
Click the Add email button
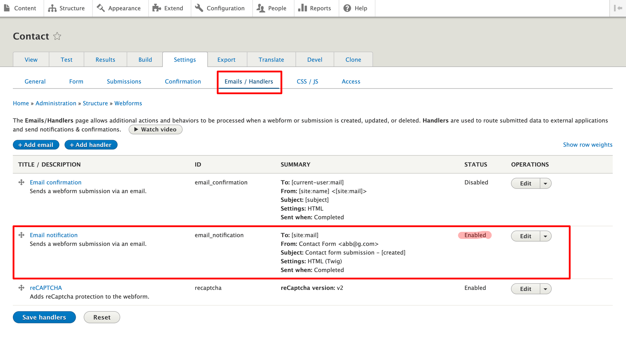pos(36,145)
